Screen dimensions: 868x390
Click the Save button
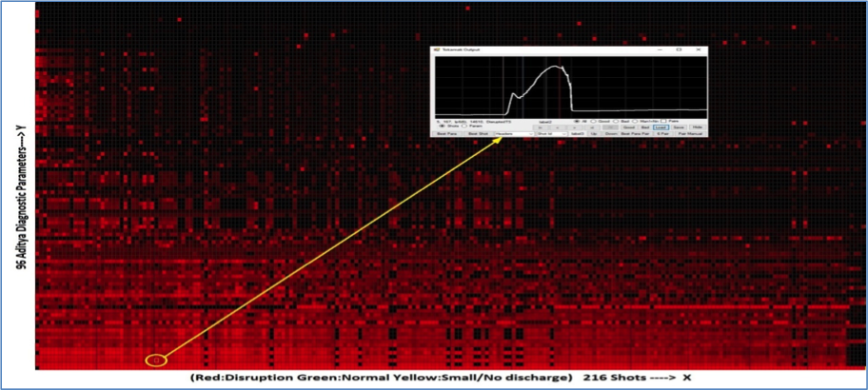(x=678, y=127)
